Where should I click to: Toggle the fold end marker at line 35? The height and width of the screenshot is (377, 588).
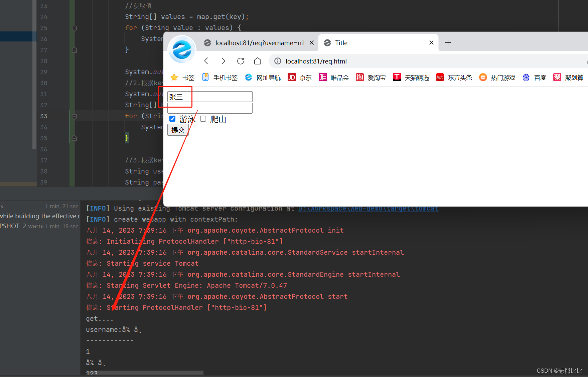(x=75, y=138)
